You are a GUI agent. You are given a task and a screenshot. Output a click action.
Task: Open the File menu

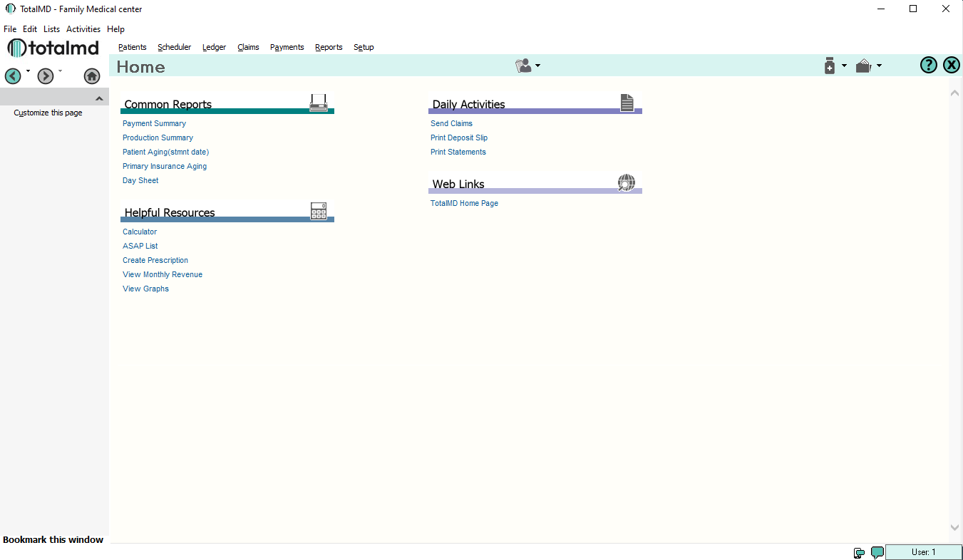10,29
